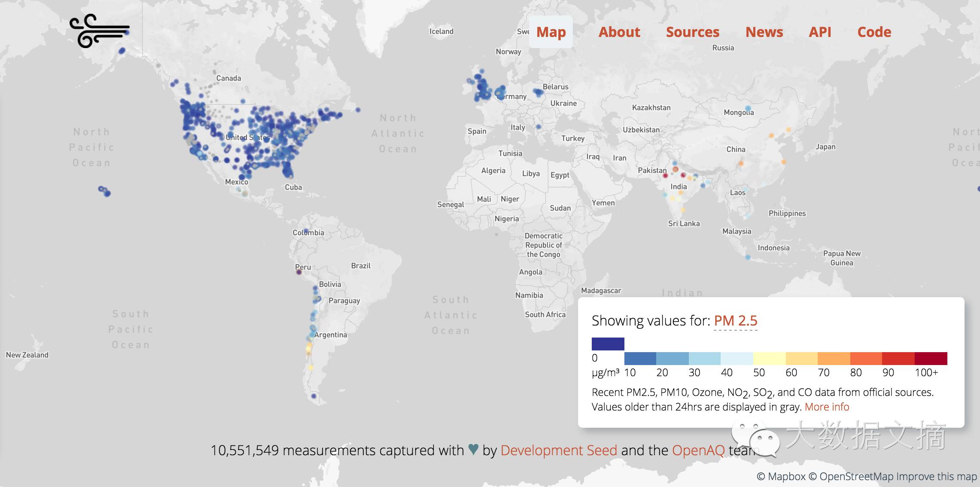
Task: Click the OpenAQ wind logo icon
Action: click(x=99, y=30)
